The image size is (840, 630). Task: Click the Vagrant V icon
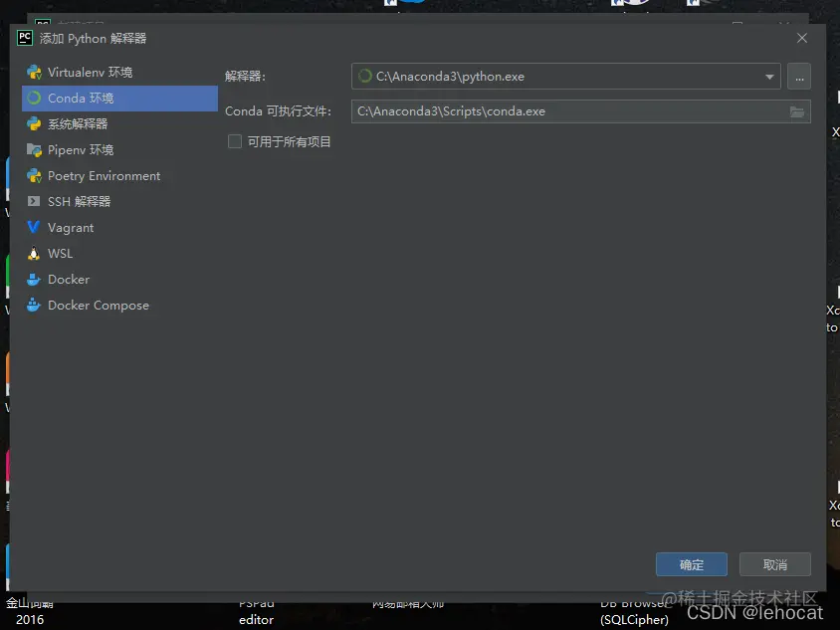[33, 227]
